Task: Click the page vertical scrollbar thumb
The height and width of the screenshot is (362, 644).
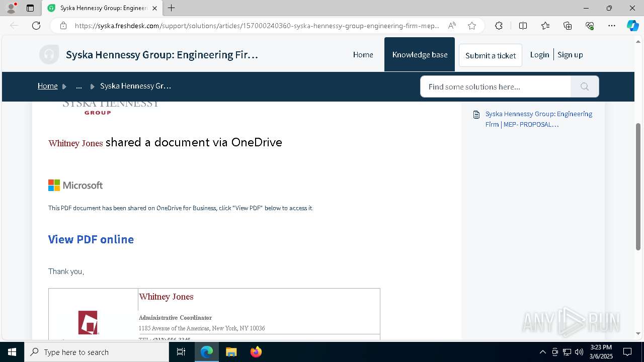Action: click(638, 186)
